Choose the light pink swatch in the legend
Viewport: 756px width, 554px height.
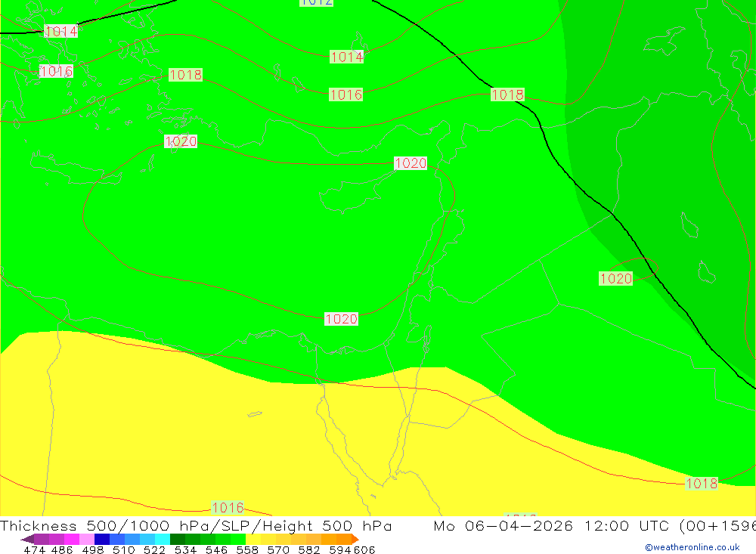pos(87,539)
